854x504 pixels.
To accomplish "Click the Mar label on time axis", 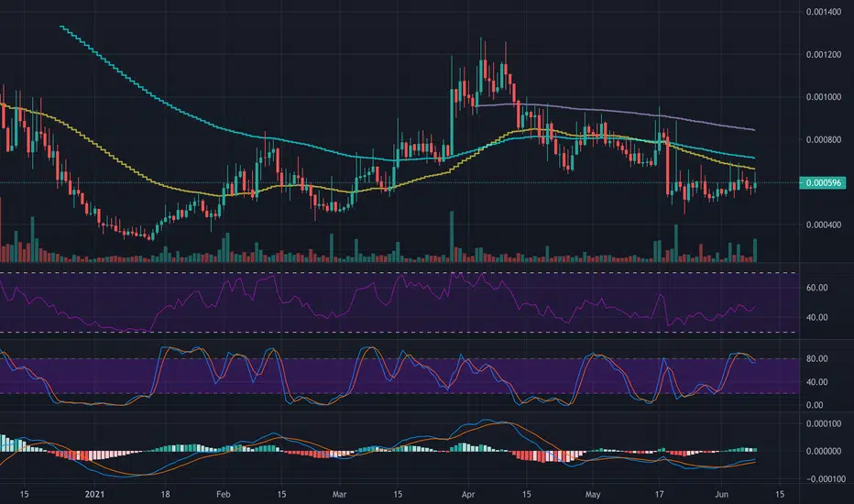I will tap(339, 494).
